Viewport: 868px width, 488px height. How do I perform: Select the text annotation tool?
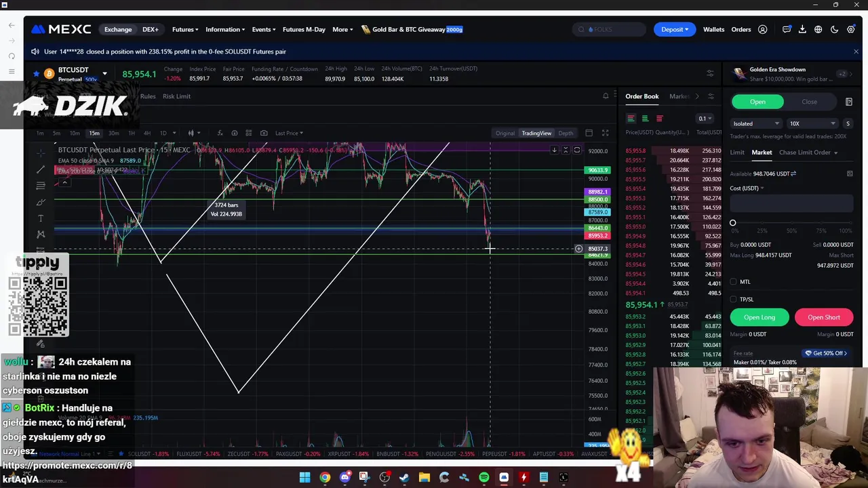coord(41,218)
